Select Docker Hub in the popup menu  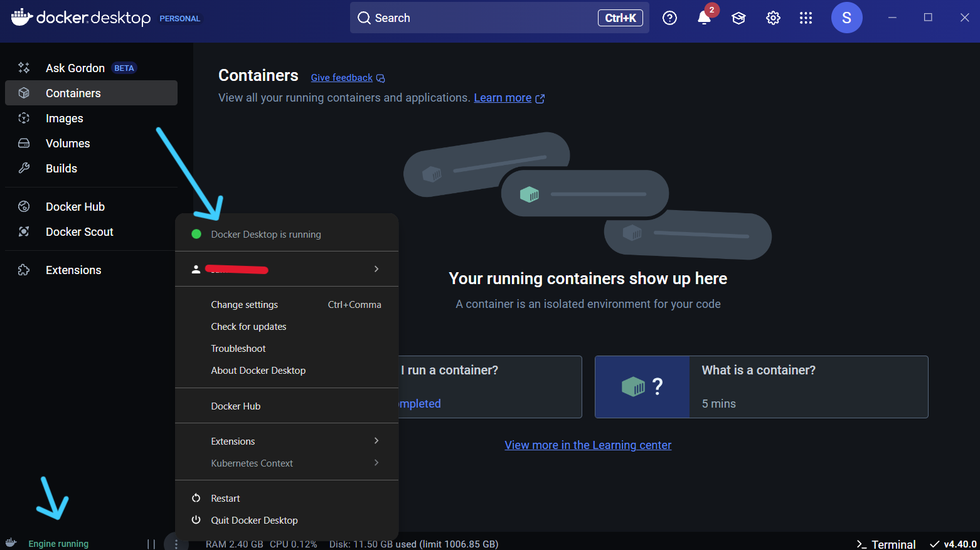coord(287,406)
